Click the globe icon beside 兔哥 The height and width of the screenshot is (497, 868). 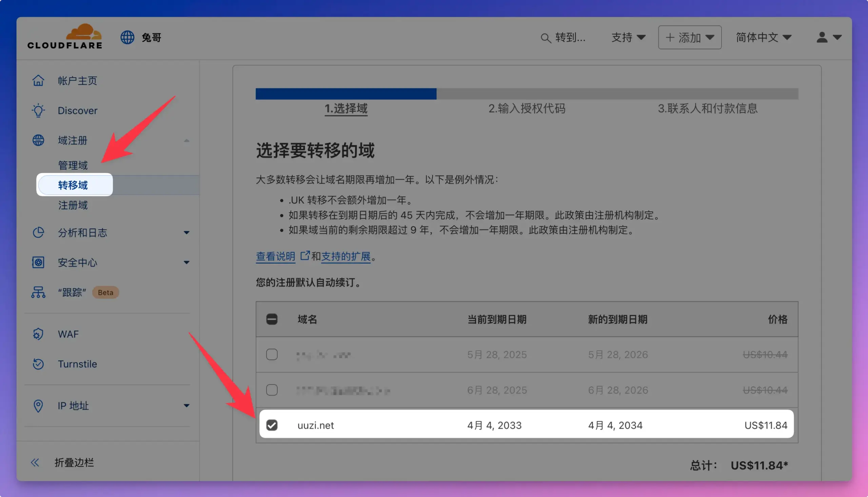tap(127, 37)
